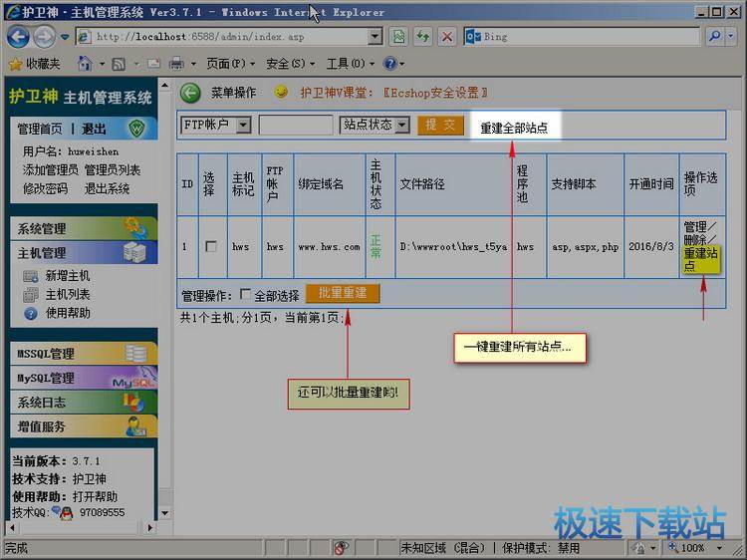Open the 管理首页 link
The width and height of the screenshot is (747, 560).
tap(40, 129)
